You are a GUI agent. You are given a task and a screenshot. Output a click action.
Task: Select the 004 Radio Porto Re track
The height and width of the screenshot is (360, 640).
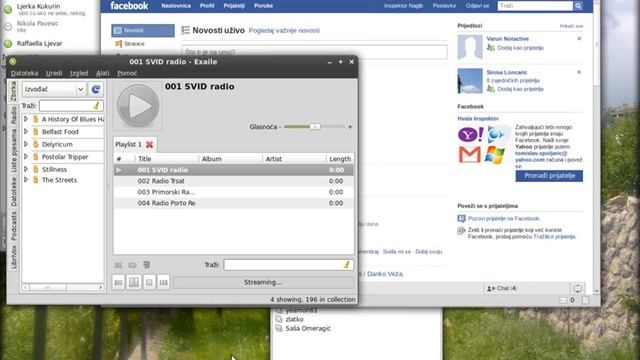point(234,203)
